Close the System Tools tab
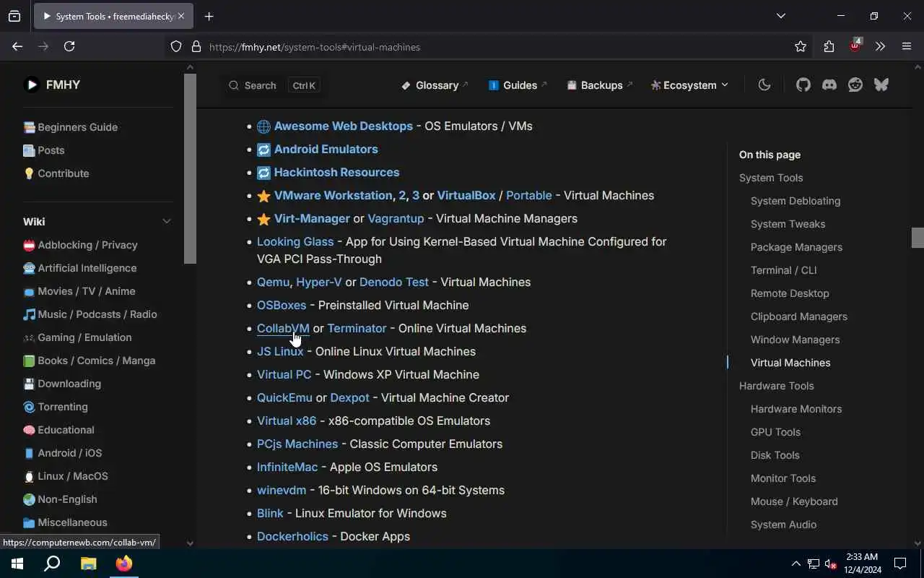The width and height of the screenshot is (924, 578). [181, 16]
